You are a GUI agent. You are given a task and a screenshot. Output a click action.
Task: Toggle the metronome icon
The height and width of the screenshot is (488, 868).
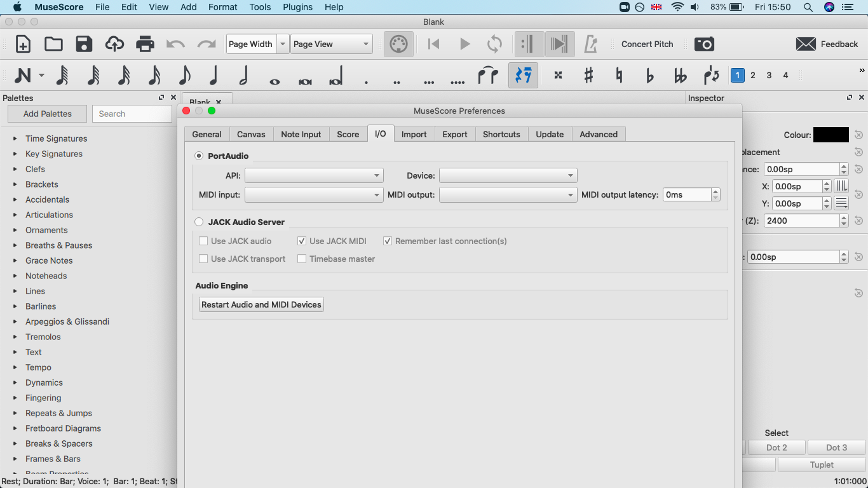(x=591, y=44)
